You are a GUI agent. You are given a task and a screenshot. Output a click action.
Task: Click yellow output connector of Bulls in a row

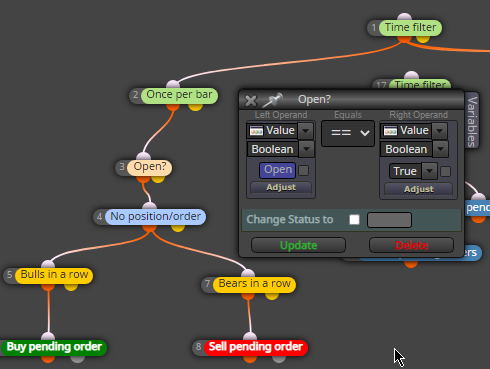[71, 287]
